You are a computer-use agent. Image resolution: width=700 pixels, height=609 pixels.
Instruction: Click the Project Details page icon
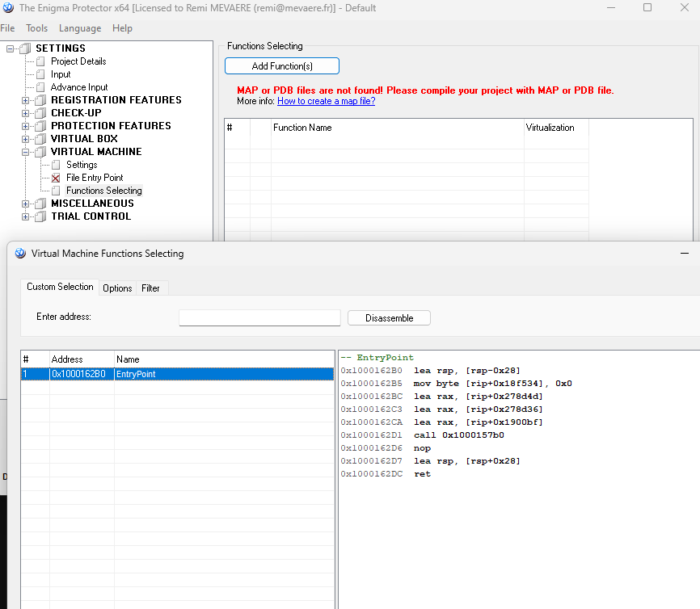(x=40, y=61)
